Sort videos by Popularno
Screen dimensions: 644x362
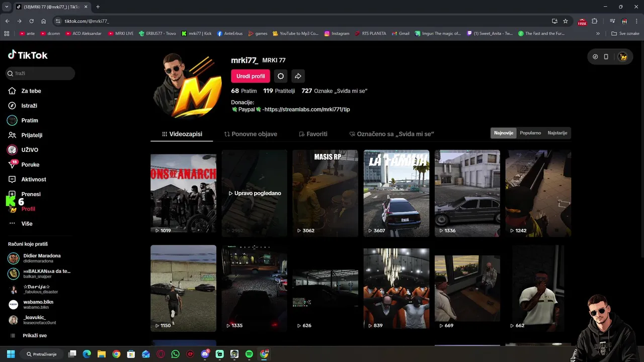click(x=530, y=133)
